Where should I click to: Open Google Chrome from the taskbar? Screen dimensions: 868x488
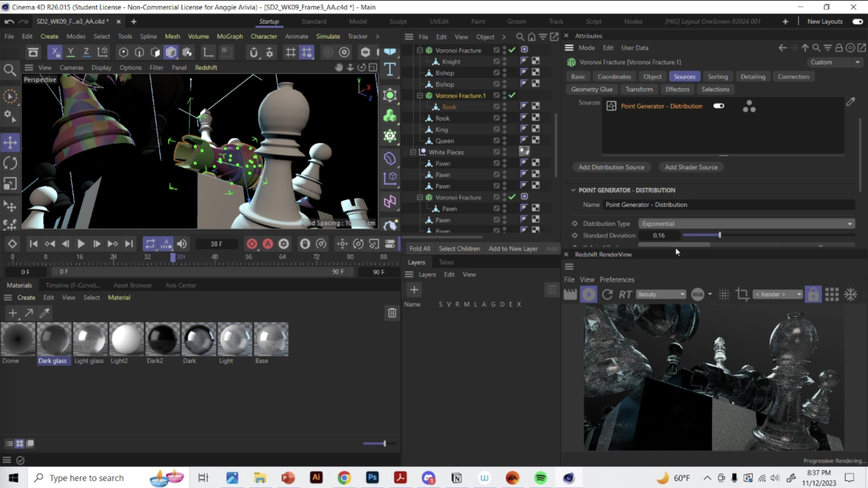click(344, 478)
